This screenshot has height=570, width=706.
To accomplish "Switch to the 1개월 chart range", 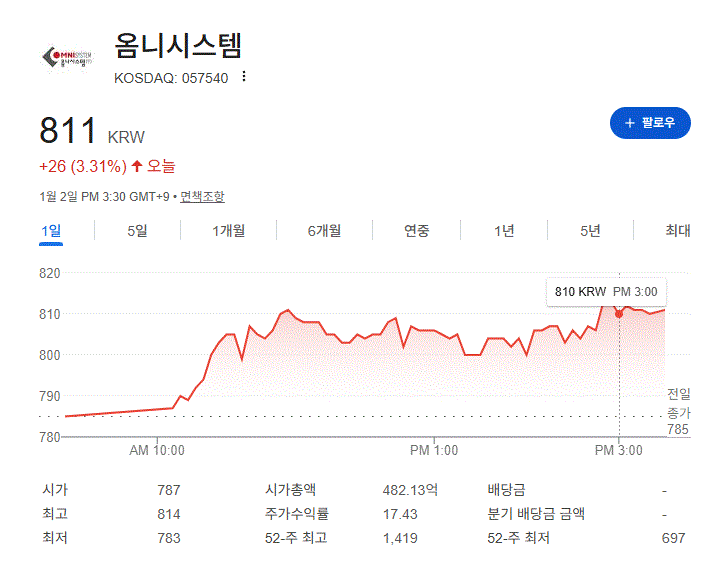I will [229, 231].
